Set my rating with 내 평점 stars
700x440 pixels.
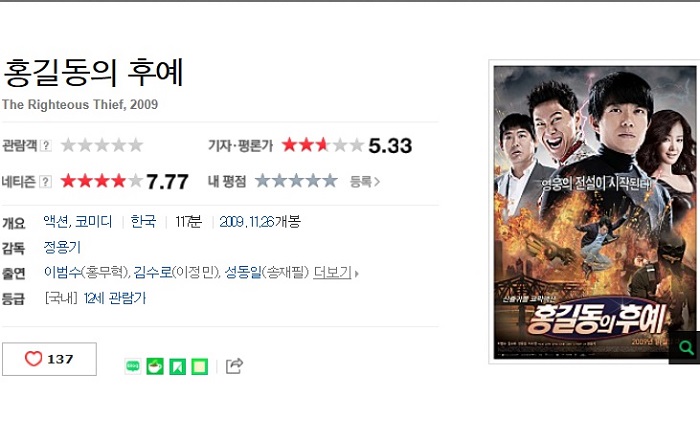[296, 181]
